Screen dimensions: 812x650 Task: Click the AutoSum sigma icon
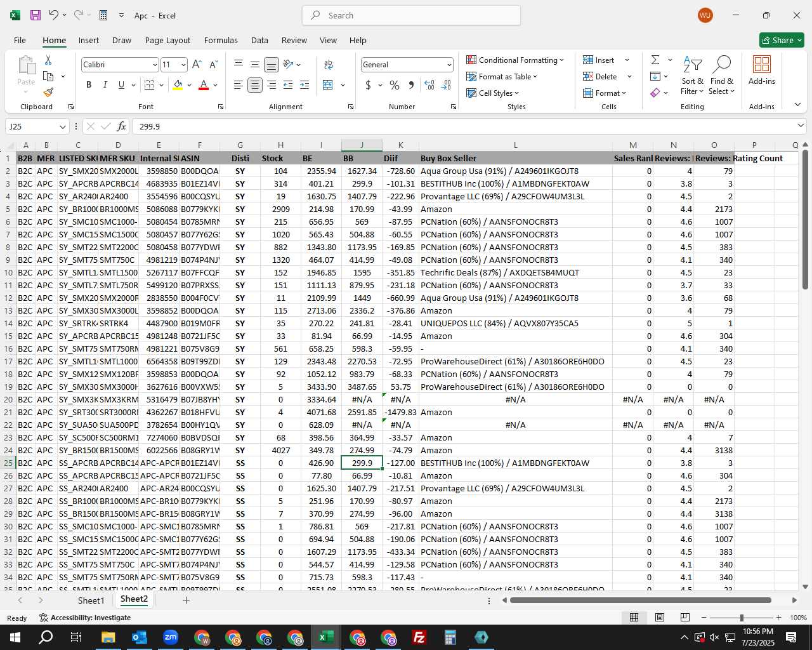(655, 60)
